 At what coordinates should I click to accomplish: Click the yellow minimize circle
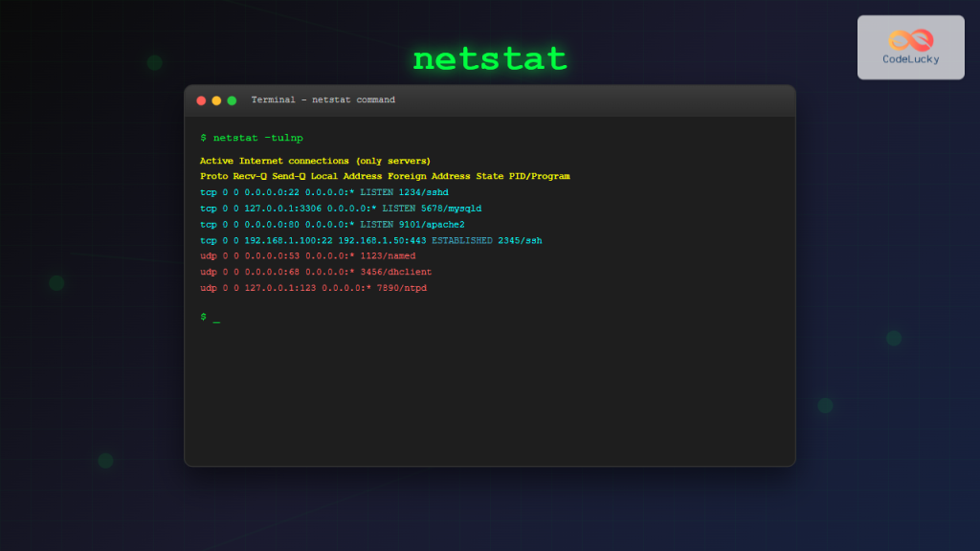pyautogui.click(x=214, y=99)
